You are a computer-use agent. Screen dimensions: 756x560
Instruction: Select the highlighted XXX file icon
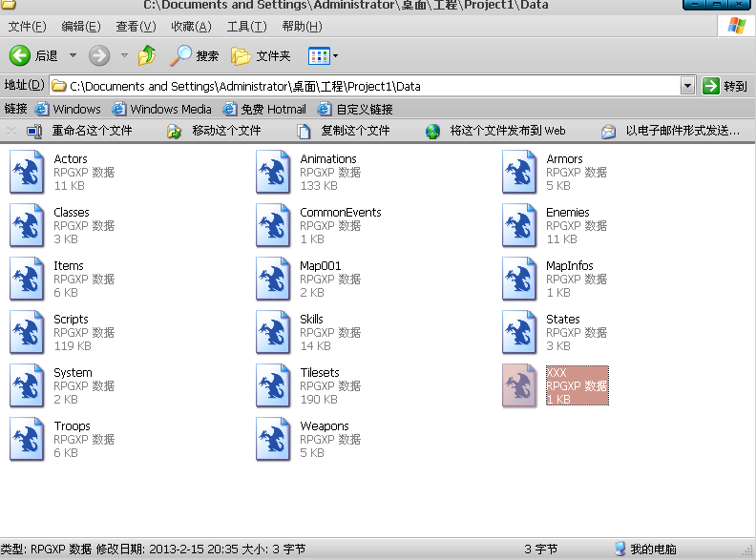tap(519, 385)
